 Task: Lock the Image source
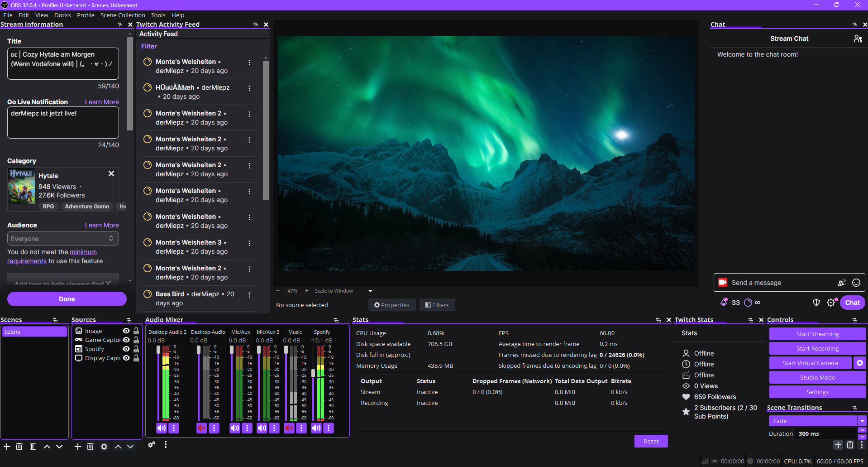point(136,331)
